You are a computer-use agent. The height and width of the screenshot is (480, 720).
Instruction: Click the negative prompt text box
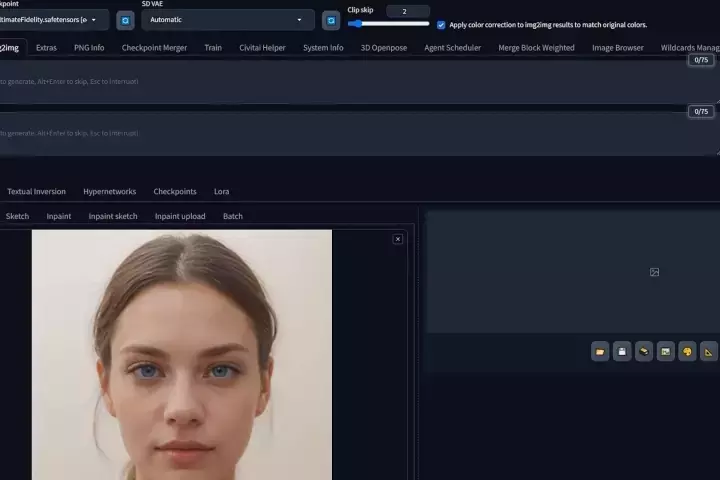358,133
